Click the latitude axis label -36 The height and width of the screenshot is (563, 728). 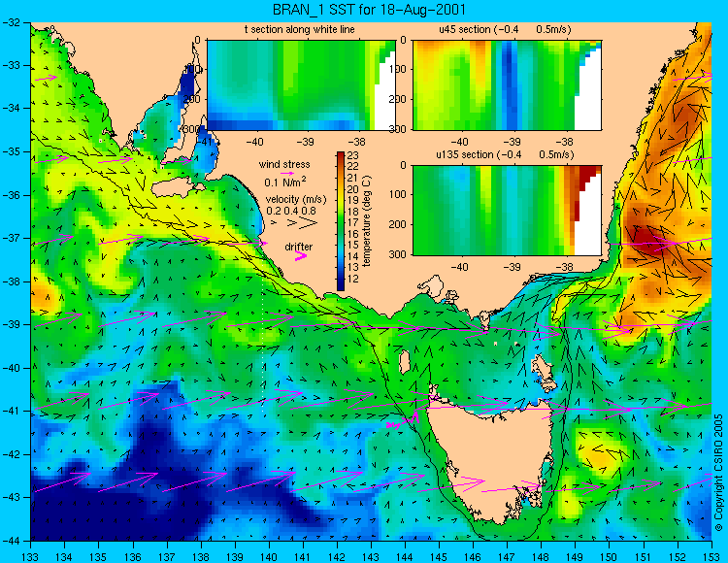coord(12,195)
